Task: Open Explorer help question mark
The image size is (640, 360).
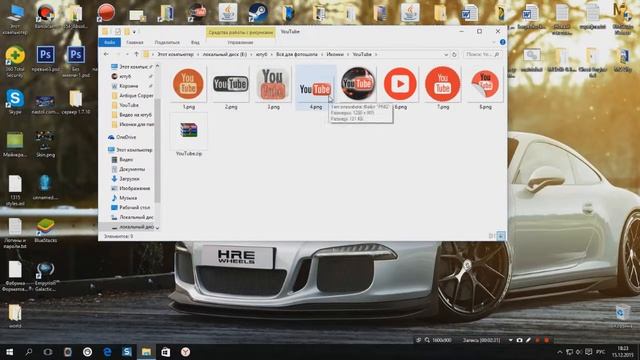Action: point(502,42)
